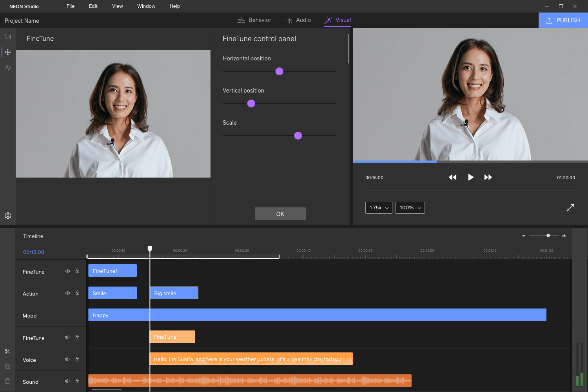Click the Vertical position slider handle
Viewport: 588px width, 392px height.
(x=251, y=103)
